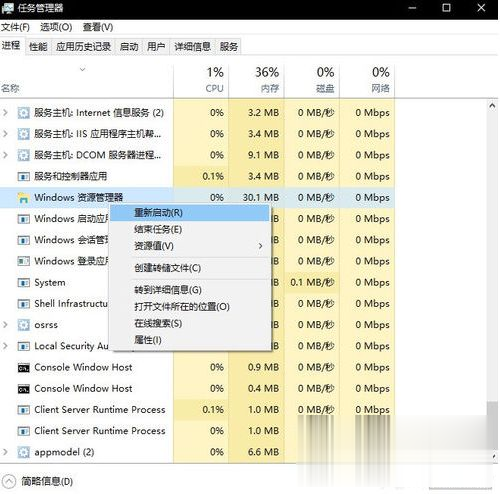This screenshot has height=494, width=500.
Task: Select the 0.9 MB Console Window Host value
Action: [263, 367]
